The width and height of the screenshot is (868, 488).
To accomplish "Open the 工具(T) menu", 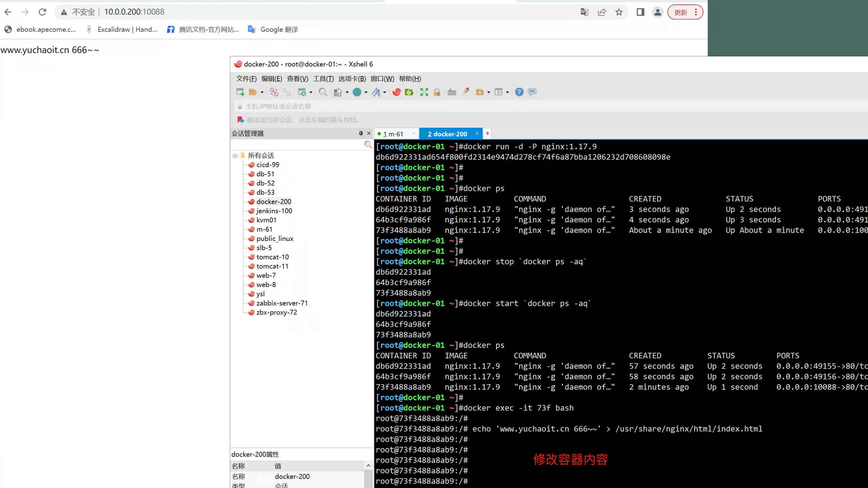I will (323, 79).
